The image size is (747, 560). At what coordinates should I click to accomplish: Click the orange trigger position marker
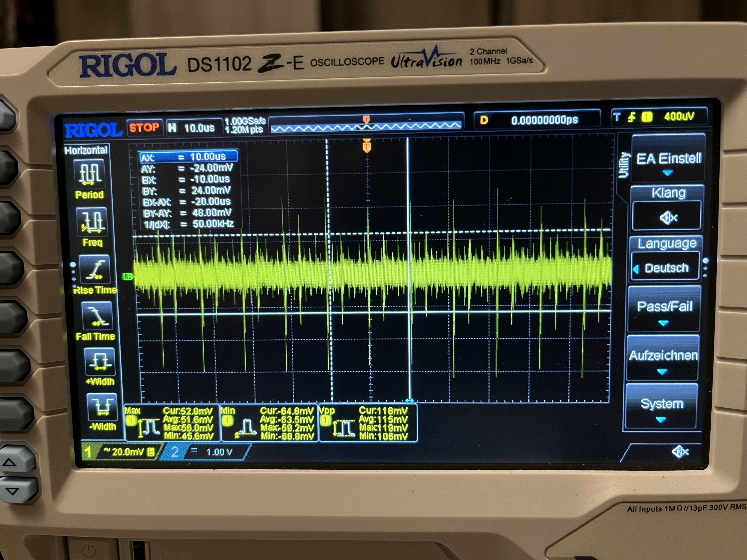pyautogui.click(x=367, y=147)
